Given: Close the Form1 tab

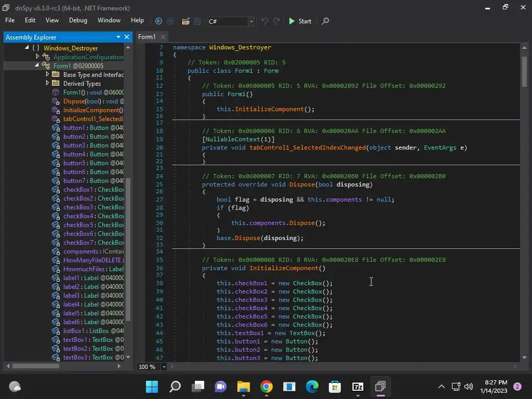Looking at the screenshot, I should (x=163, y=37).
